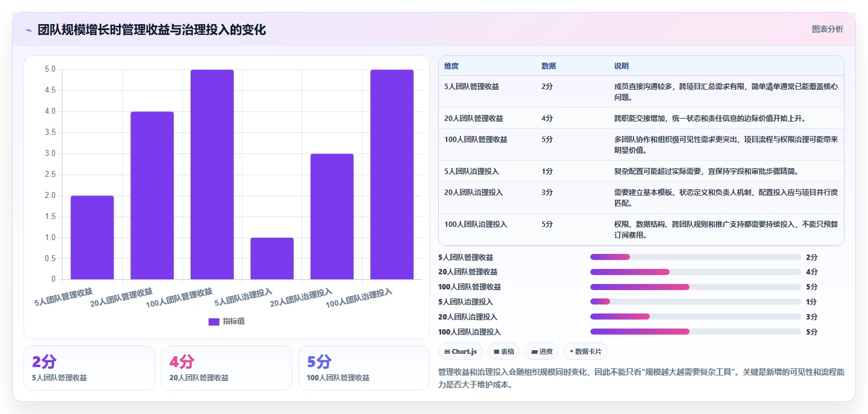Click the description starting 权限、数据结构

point(726,229)
